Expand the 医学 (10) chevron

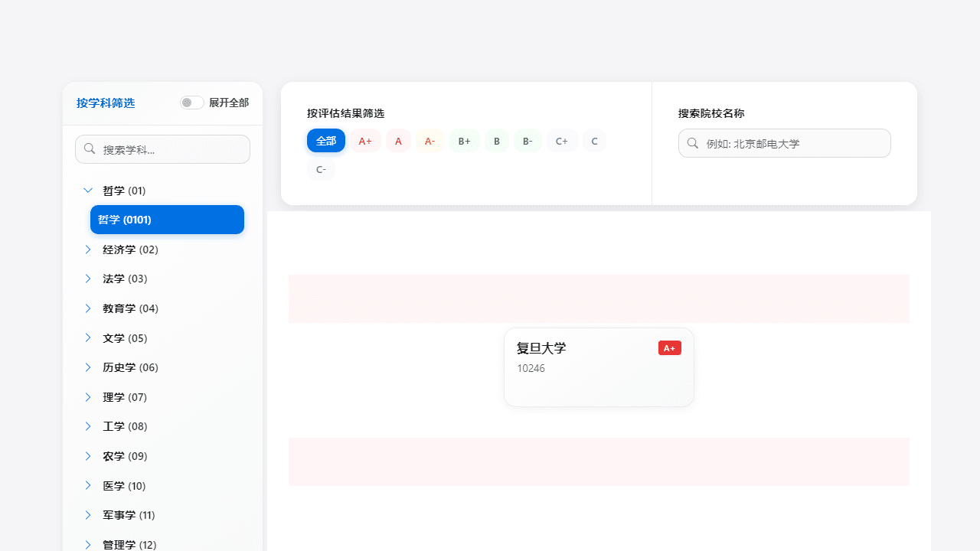coord(88,486)
